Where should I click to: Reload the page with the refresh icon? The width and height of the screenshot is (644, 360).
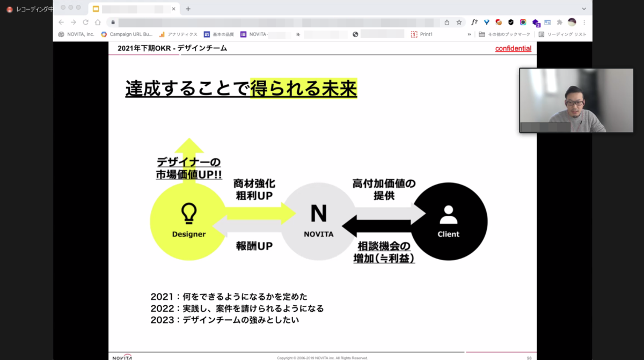coord(85,22)
